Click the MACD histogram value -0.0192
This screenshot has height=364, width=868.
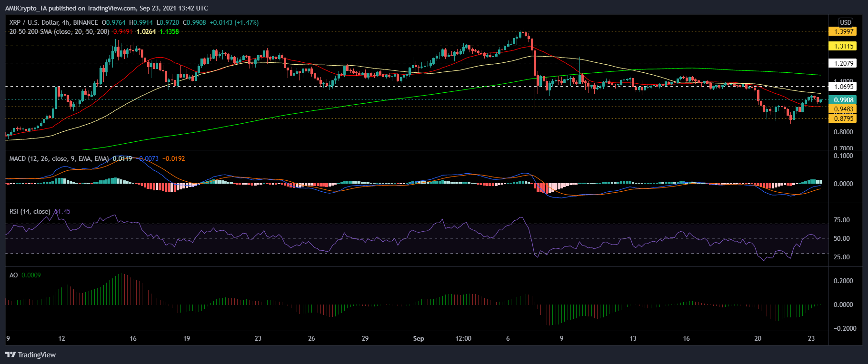(x=174, y=158)
